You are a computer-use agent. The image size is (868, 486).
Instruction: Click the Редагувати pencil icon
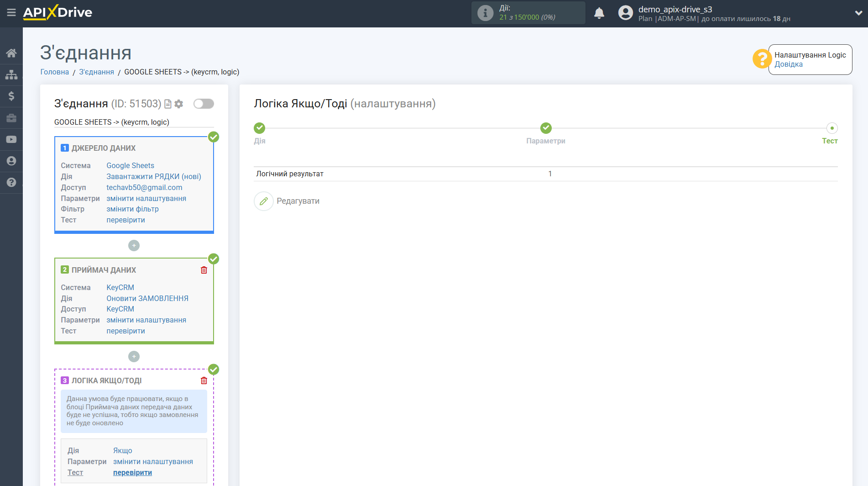(264, 201)
